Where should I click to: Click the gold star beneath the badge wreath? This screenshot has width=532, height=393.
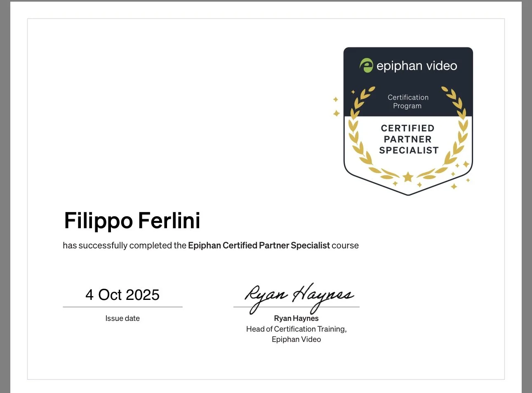(x=408, y=177)
